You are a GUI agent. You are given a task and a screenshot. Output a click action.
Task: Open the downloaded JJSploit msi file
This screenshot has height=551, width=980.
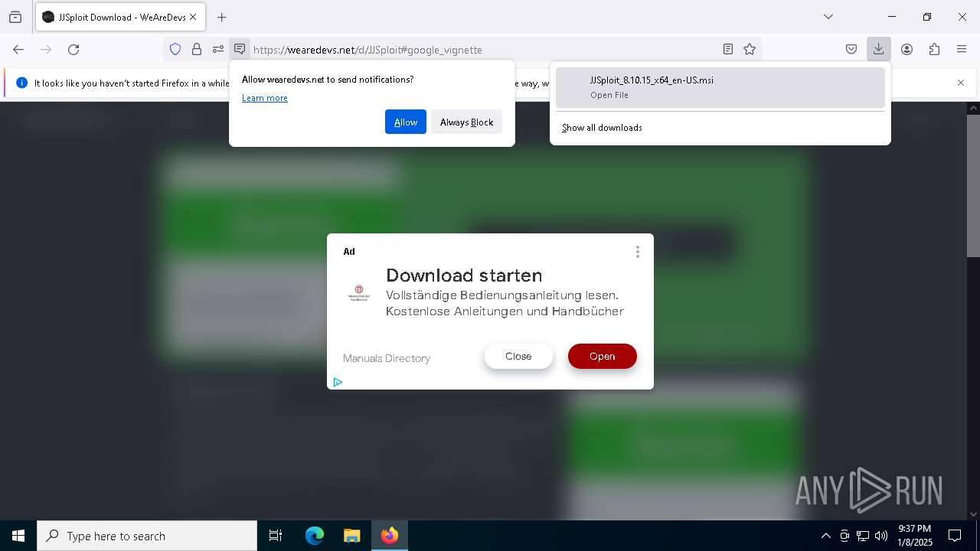point(720,87)
